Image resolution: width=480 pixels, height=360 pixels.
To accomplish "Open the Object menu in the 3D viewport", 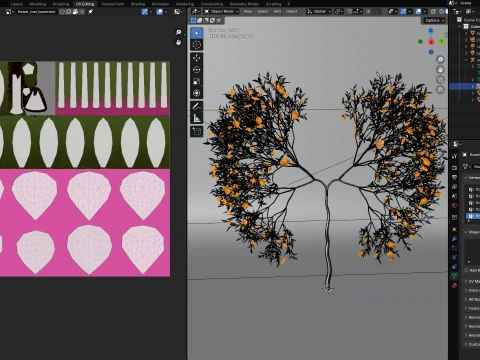I will click(x=291, y=12).
